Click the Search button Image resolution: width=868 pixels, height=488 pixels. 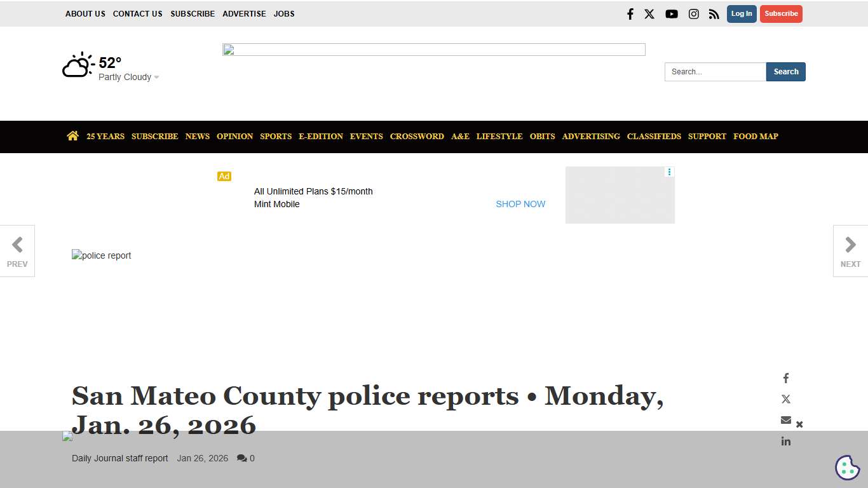tap(786, 72)
